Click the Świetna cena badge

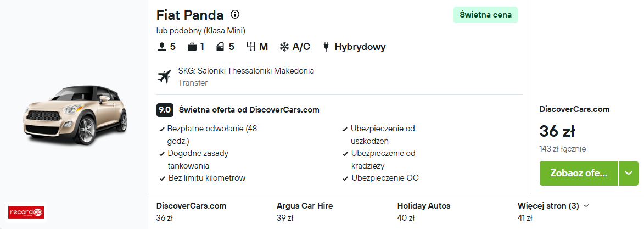[x=485, y=15]
